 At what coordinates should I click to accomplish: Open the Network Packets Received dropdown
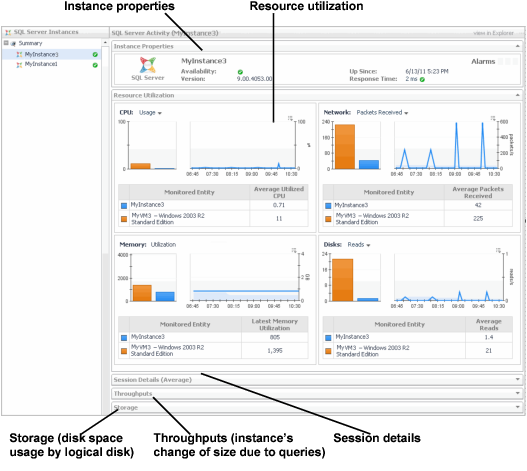coord(382,113)
